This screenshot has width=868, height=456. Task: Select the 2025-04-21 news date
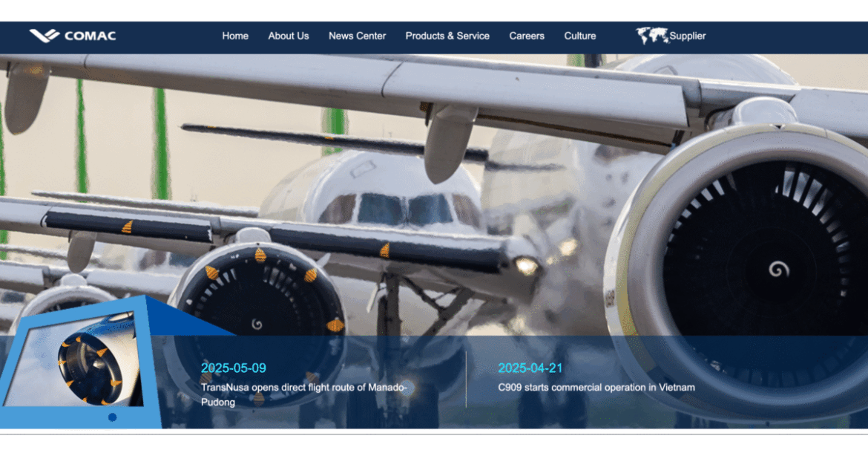(530, 368)
